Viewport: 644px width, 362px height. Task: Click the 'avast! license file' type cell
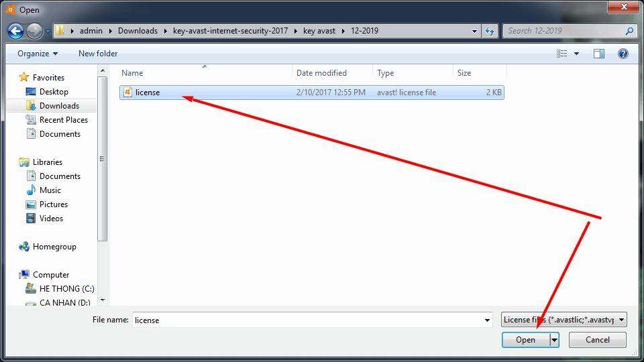tap(407, 93)
